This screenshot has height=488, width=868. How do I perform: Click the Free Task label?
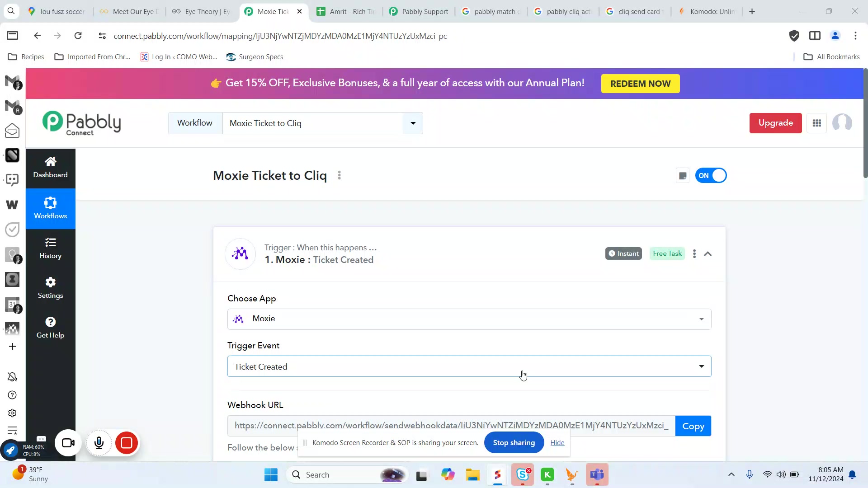click(667, 253)
